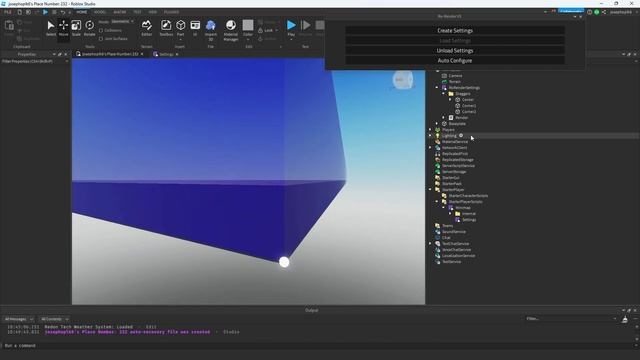This screenshot has width=640, height=360.
Task: Switch to the TEST ribbon tab
Action: (x=138, y=12)
